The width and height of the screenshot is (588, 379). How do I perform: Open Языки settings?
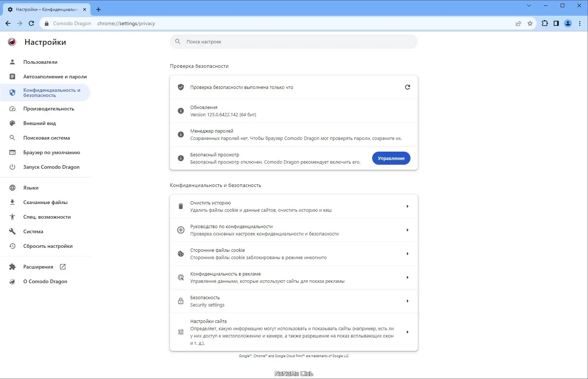45,188
